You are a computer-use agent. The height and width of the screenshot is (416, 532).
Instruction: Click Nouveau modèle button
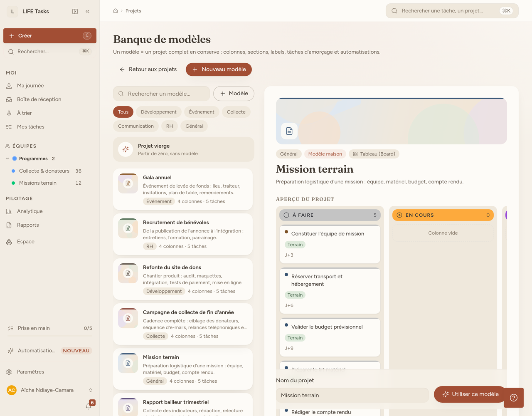coord(219,69)
